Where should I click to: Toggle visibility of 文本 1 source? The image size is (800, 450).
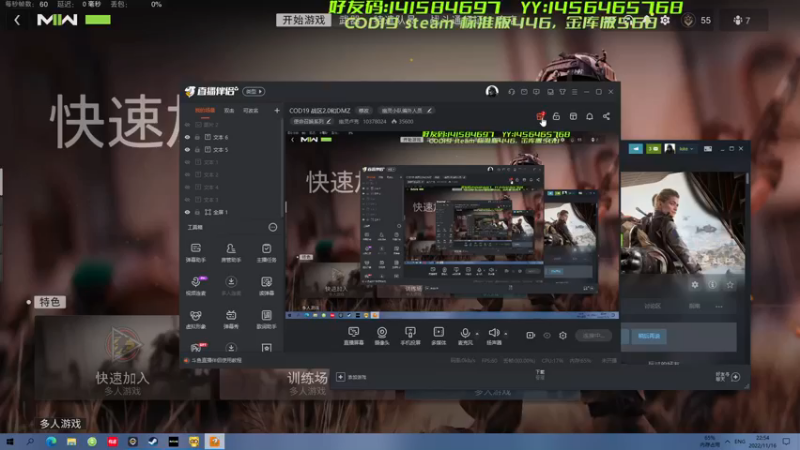[187, 162]
